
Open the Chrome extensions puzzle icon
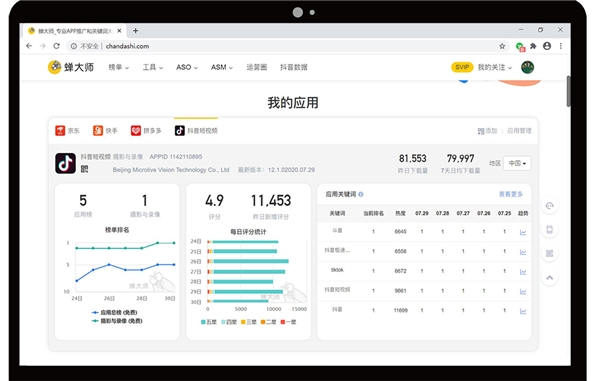[x=533, y=46]
